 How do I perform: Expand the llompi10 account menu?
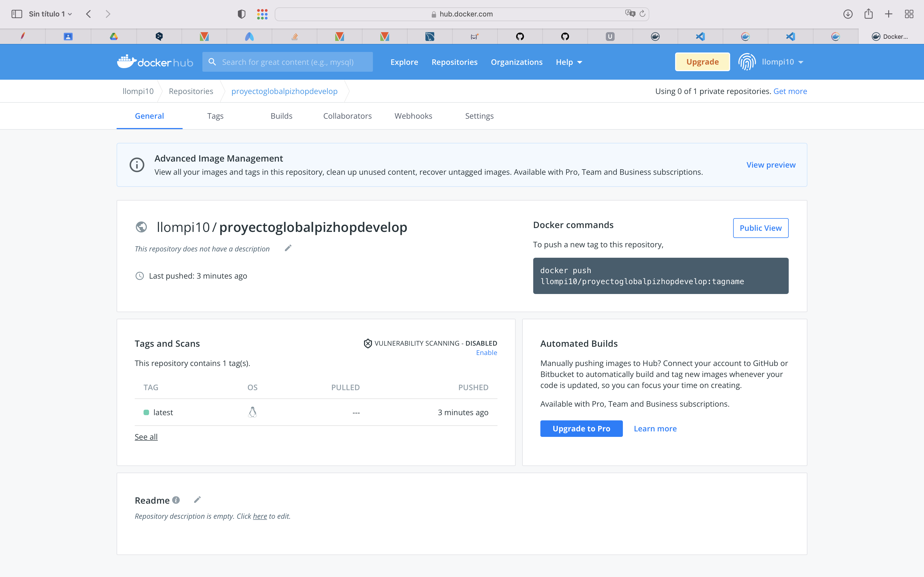click(x=782, y=62)
